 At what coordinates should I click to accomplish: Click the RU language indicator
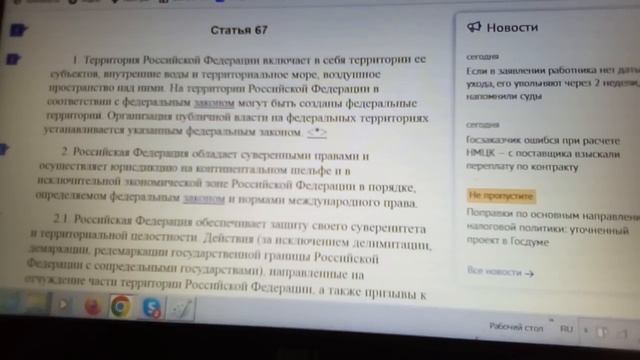pyautogui.click(x=566, y=329)
